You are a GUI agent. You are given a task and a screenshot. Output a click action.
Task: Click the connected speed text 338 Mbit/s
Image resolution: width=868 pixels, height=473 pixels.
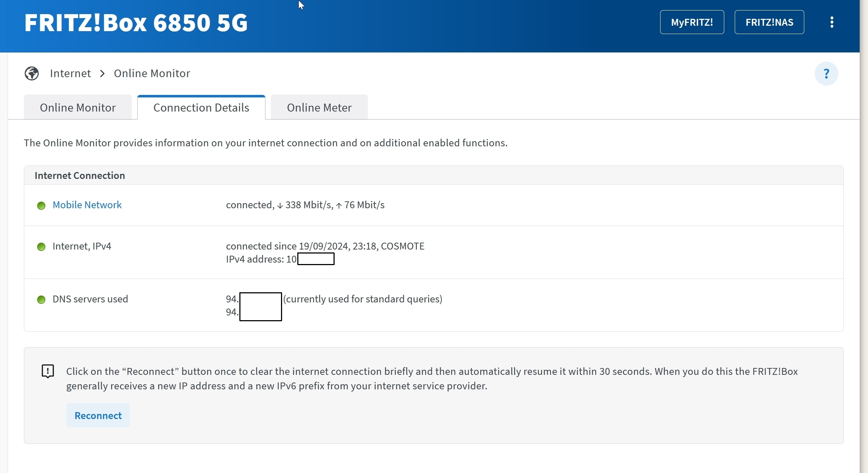click(x=305, y=205)
